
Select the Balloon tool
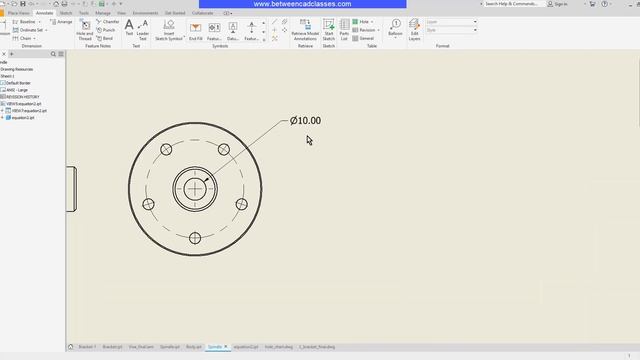[395, 27]
